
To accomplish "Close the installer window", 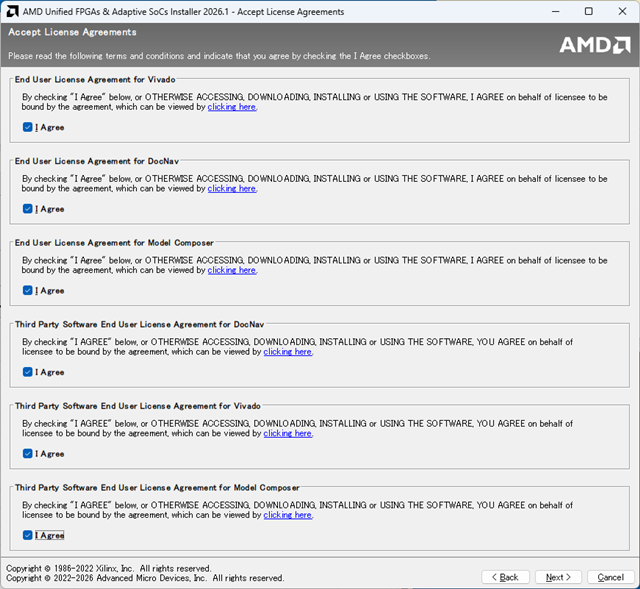I will coord(622,11).
